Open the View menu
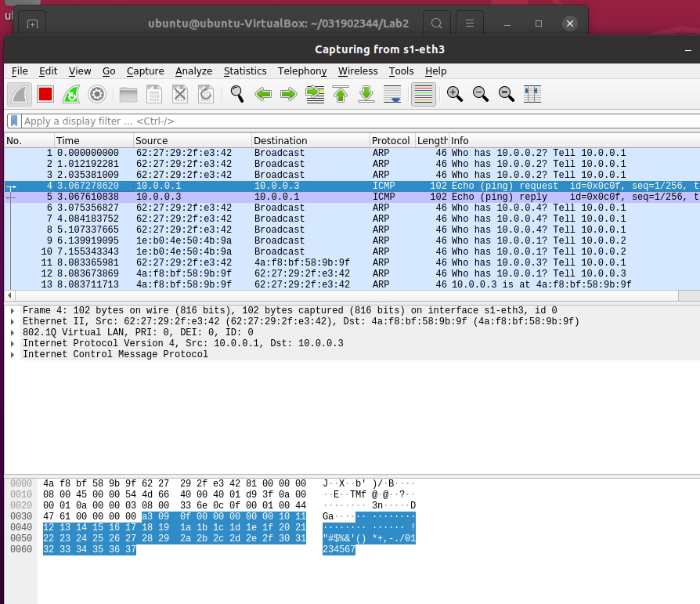 coord(80,71)
